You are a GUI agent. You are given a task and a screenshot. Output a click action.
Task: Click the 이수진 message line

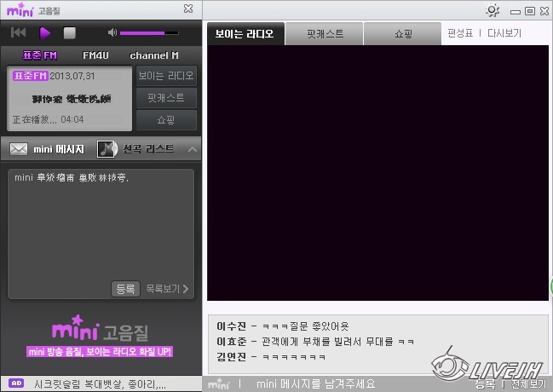pos(283,326)
